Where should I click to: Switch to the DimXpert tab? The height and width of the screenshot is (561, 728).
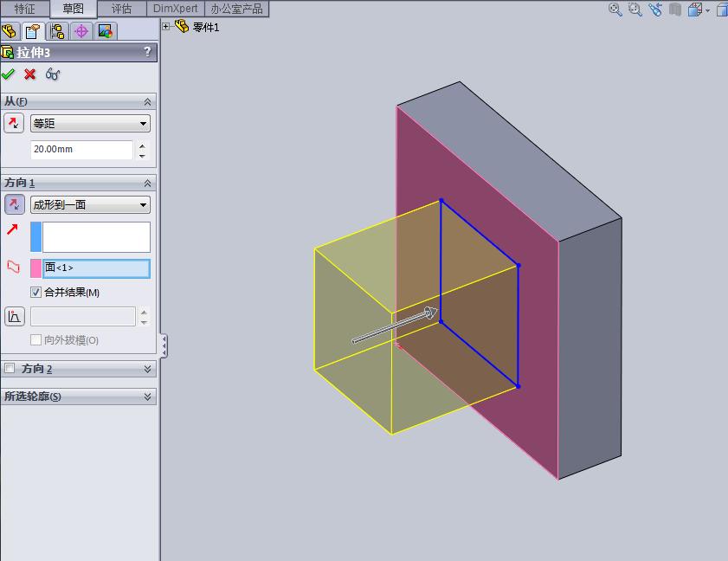click(x=176, y=9)
